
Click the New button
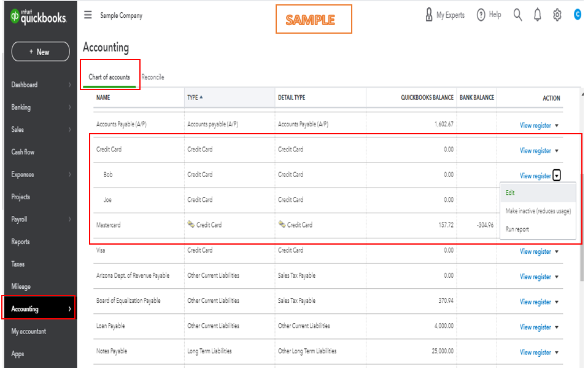[x=41, y=52]
